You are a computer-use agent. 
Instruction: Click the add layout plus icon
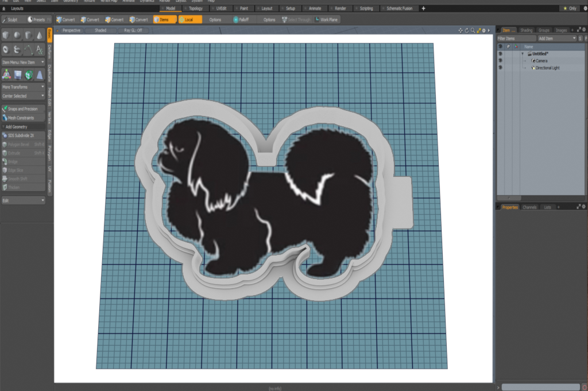[423, 8]
